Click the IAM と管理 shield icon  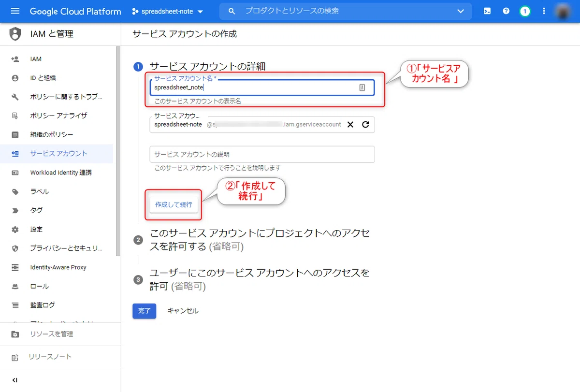tap(15, 34)
